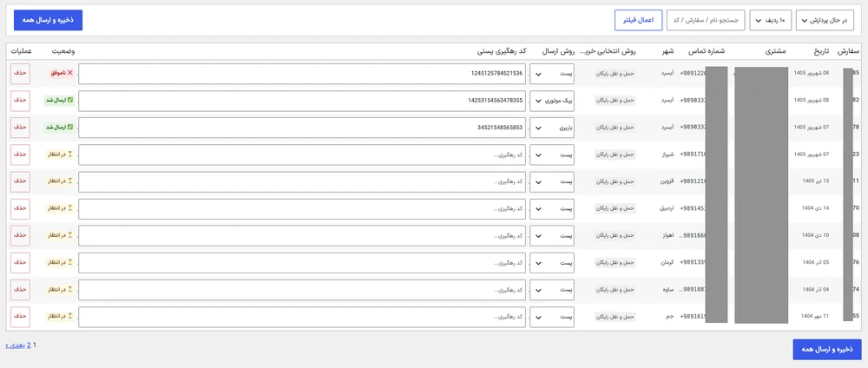
Task: Click ارسال شد badge in پیک موتوری row
Action: coord(59,100)
